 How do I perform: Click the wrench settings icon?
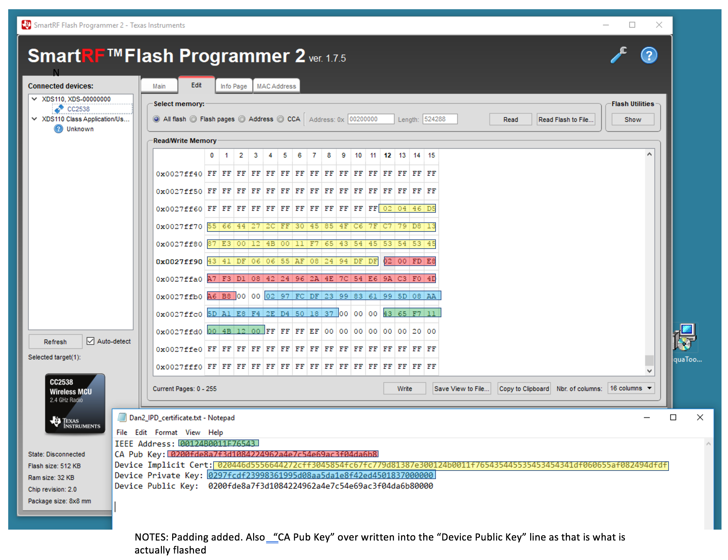[619, 55]
